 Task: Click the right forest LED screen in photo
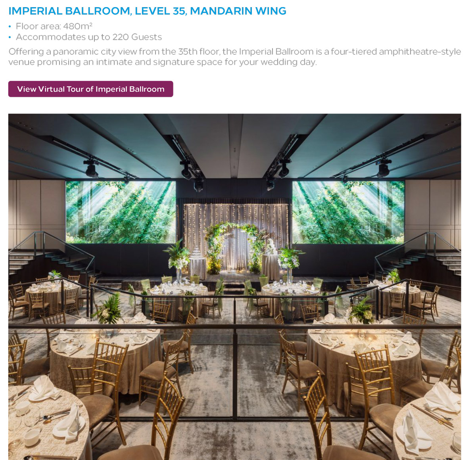pos(348,212)
